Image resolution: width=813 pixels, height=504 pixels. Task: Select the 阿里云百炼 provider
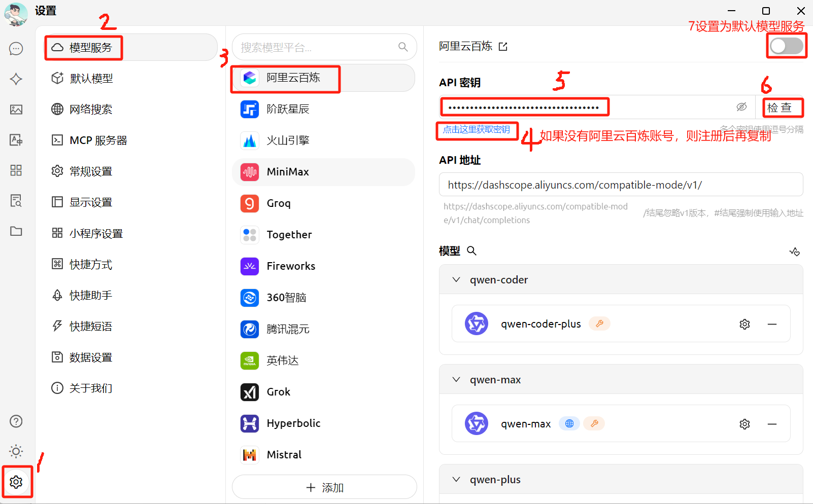324,78
